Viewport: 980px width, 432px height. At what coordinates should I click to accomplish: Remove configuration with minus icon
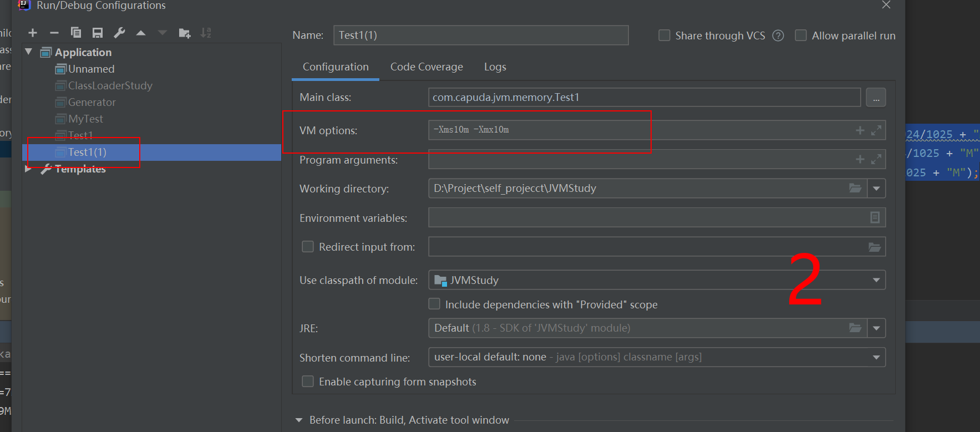[x=54, y=33]
